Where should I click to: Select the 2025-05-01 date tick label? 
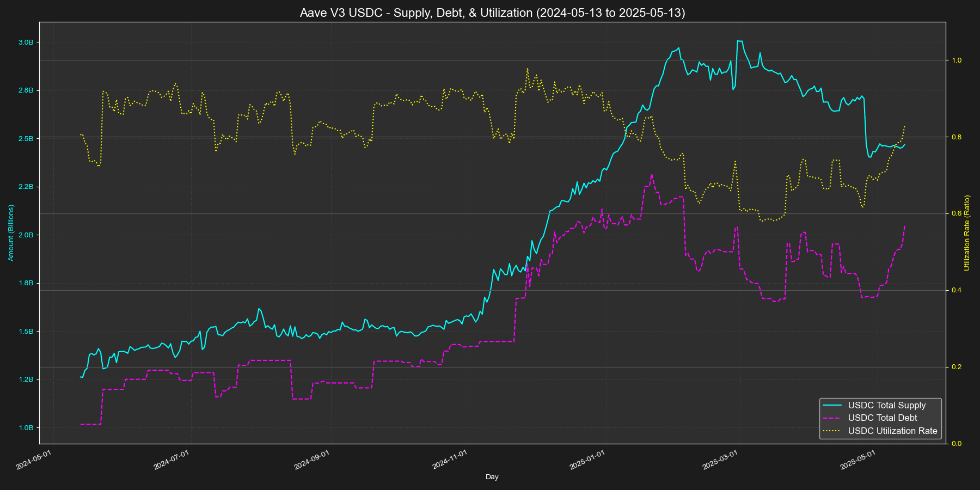(858, 460)
